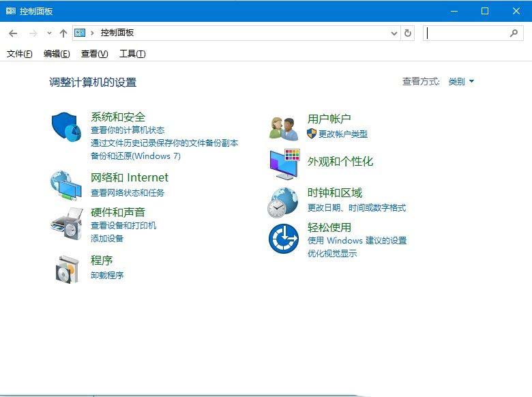Open the Clock and Region globe icon
The image size is (532, 397).
pyautogui.click(x=283, y=203)
